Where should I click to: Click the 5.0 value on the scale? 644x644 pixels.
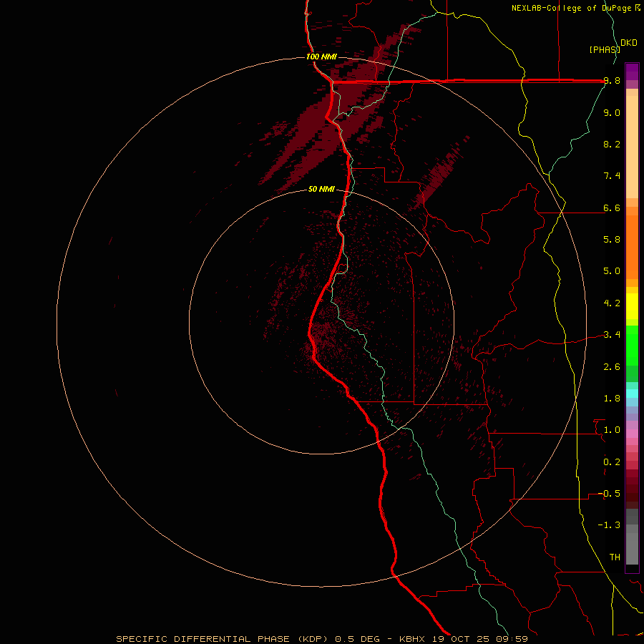[612, 271]
